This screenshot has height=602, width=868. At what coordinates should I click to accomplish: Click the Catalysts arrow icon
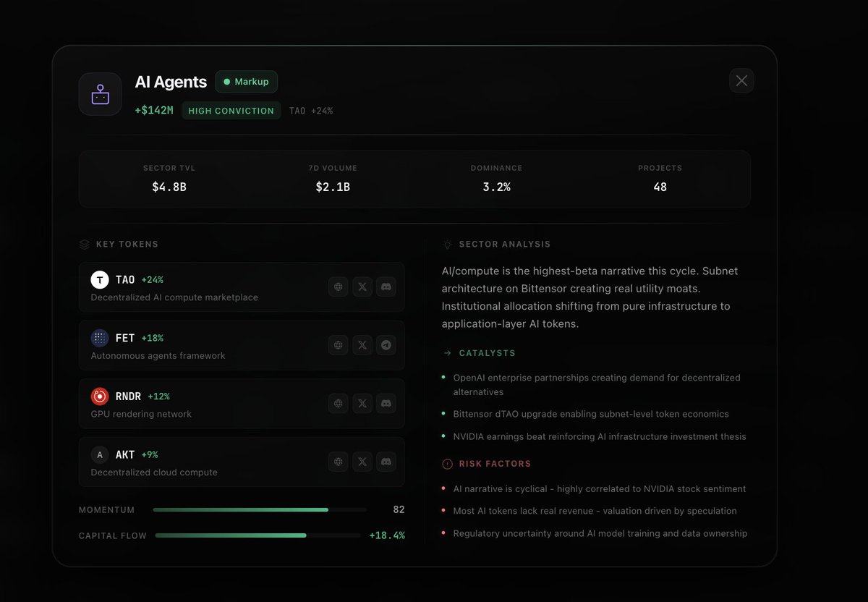click(447, 353)
